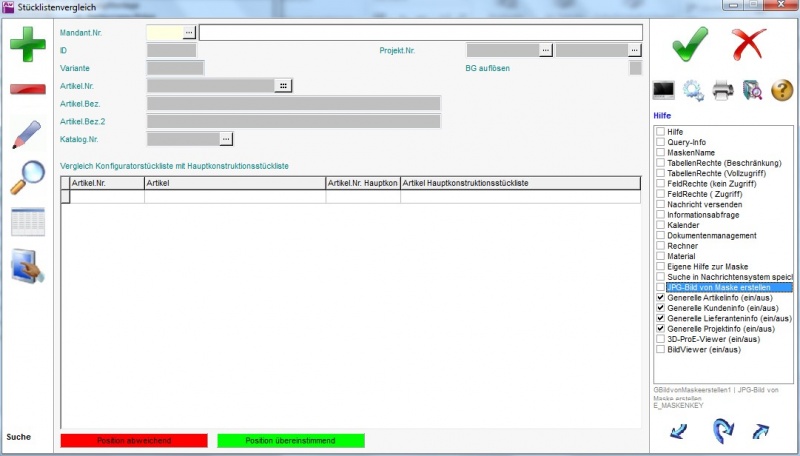800x456 pixels.
Task: Enable the Kalender checkbox
Action: point(660,225)
